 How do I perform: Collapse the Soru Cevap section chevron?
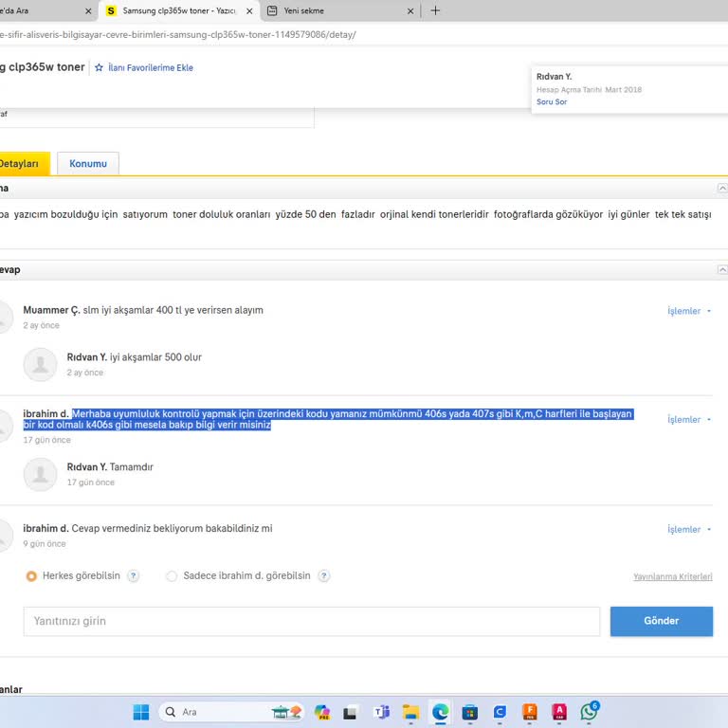(x=722, y=270)
